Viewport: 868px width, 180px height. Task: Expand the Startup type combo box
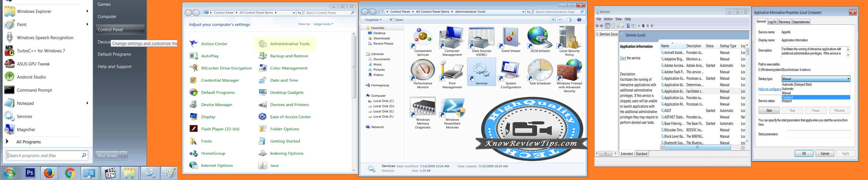click(x=848, y=79)
